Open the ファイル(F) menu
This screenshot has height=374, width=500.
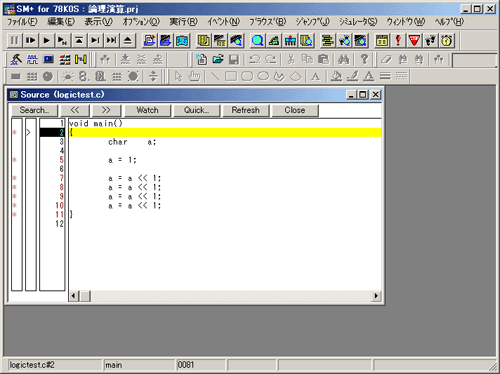pyautogui.click(x=23, y=22)
